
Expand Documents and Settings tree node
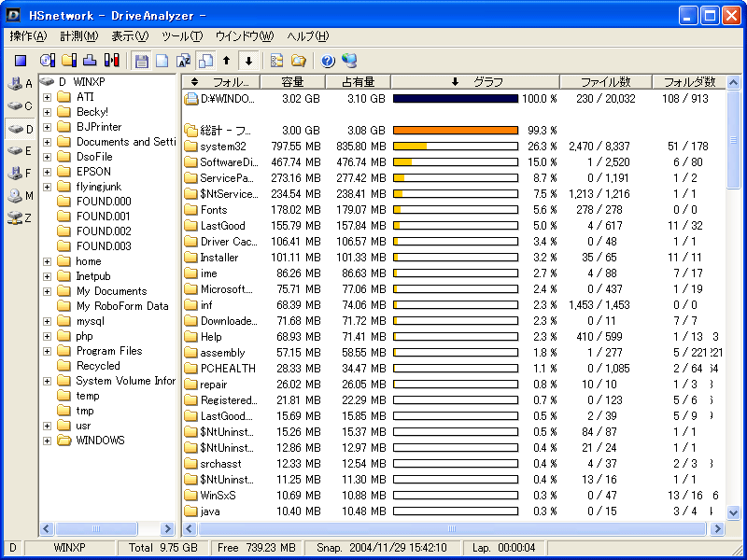point(48,142)
